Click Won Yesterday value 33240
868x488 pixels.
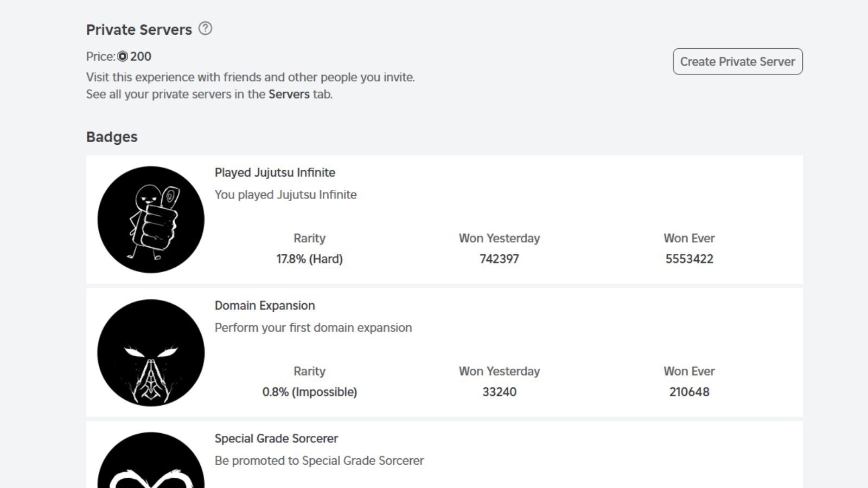coord(499,391)
